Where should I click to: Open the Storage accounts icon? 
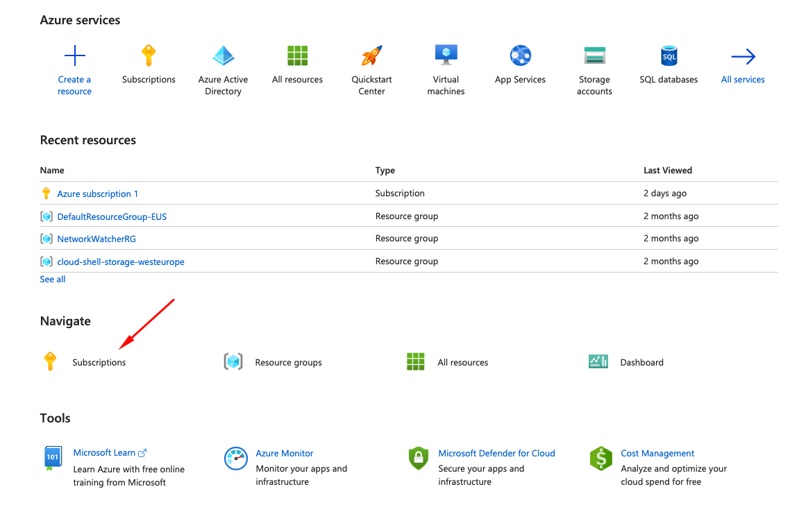click(594, 55)
